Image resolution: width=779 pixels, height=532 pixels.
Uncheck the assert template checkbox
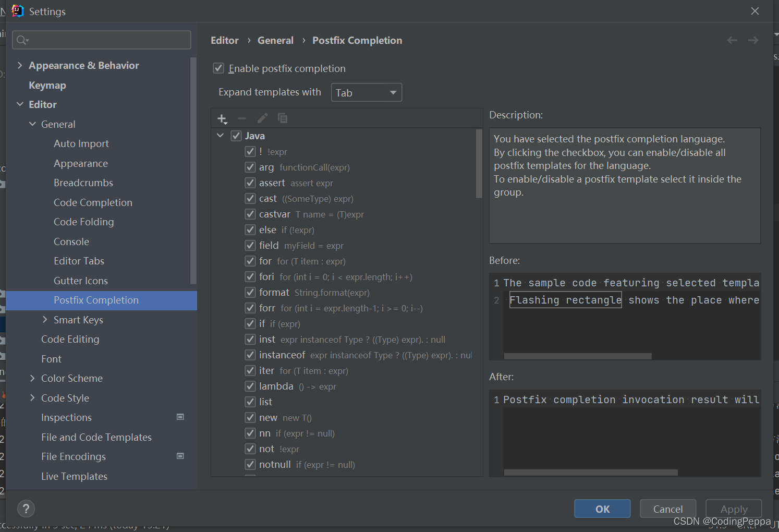tap(250, 183)
